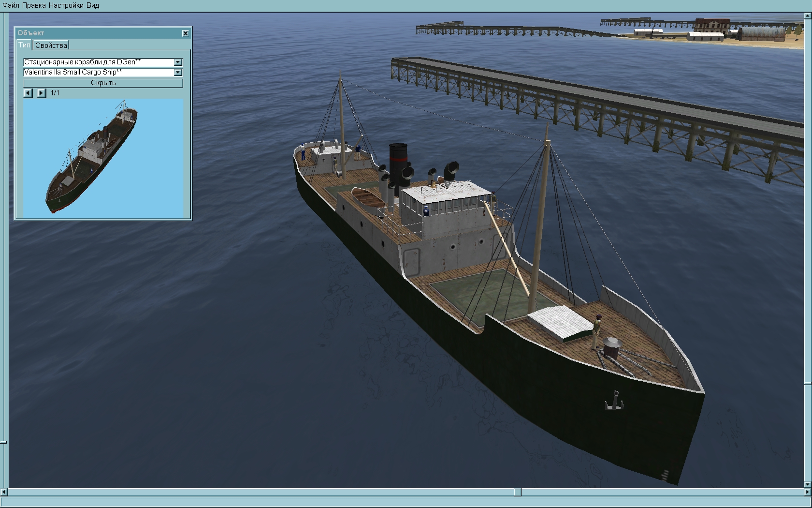Click the horizontal scrollbar thumb
Screen dimensions: 812x508
(517, 492)
